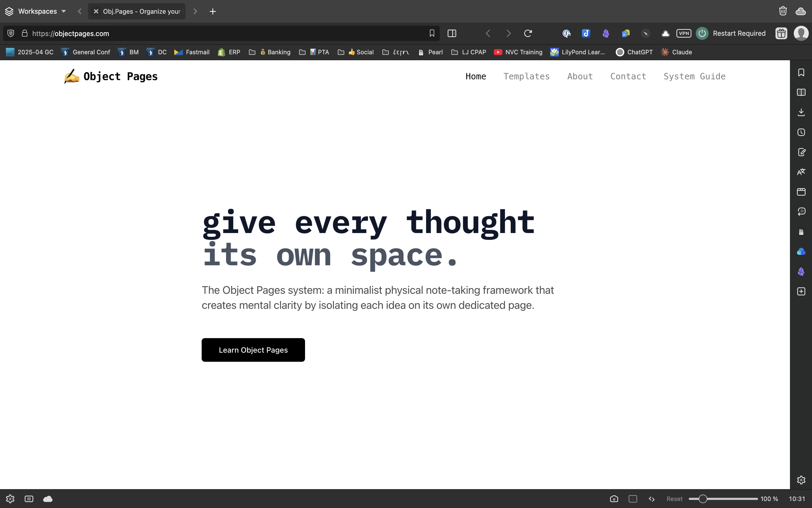Open the Fastmail bookmark
Screen dimensions: 812x508
192,52
